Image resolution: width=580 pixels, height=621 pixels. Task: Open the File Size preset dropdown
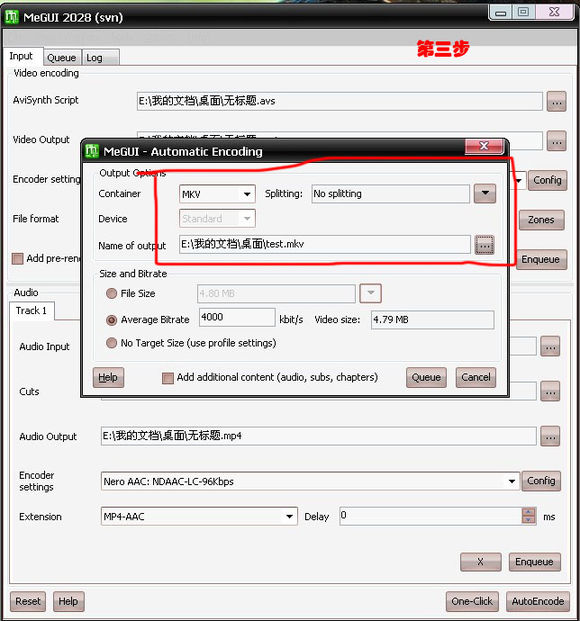click(370, 293)
